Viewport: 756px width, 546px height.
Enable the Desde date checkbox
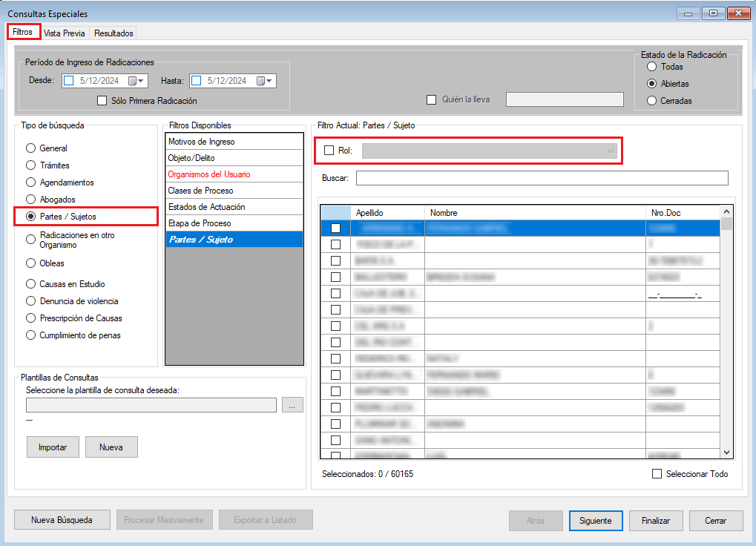(x=69, y=81)
